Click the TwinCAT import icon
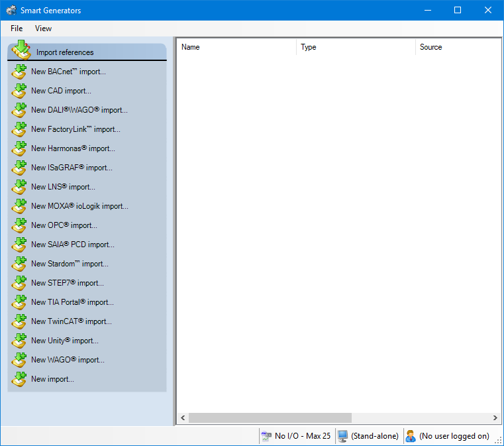504x446 pixels. 19,321
